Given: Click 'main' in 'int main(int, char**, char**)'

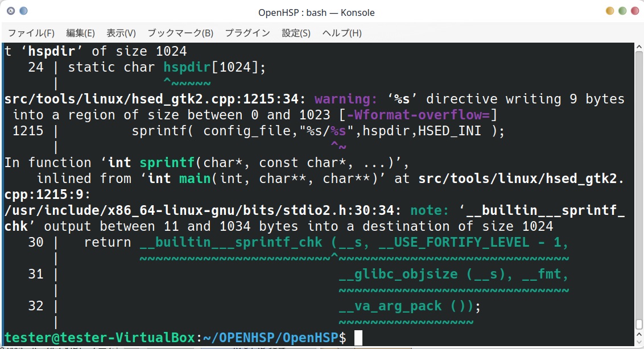Looking at the screenshot, I should tap(195, 178).
